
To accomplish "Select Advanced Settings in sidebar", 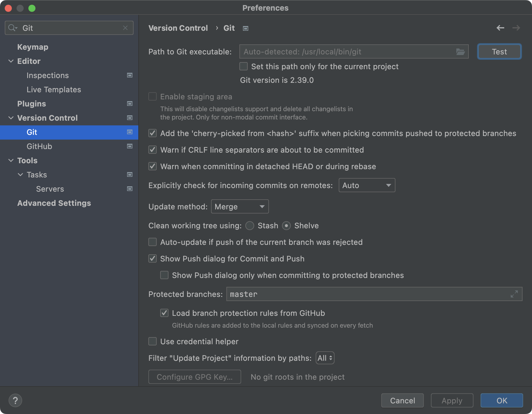I will (x=54, y=203).
